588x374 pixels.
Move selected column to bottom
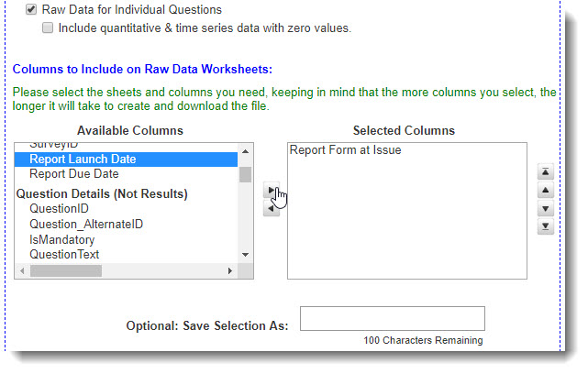[x=545, y=226]
